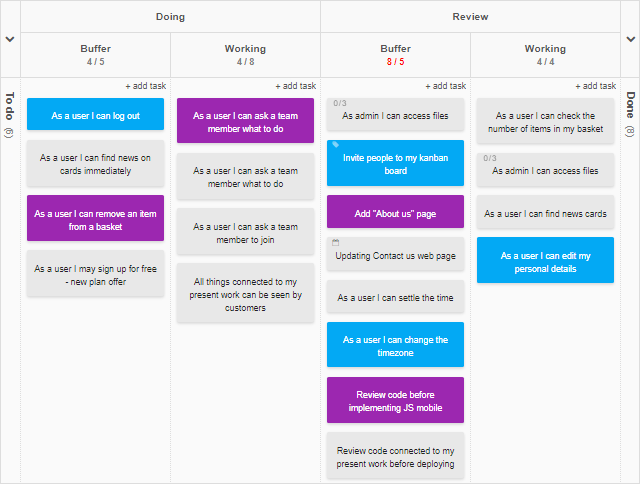
Task: Select the blue 'As a user I can log out' card
Action: (x=96, y=114)
